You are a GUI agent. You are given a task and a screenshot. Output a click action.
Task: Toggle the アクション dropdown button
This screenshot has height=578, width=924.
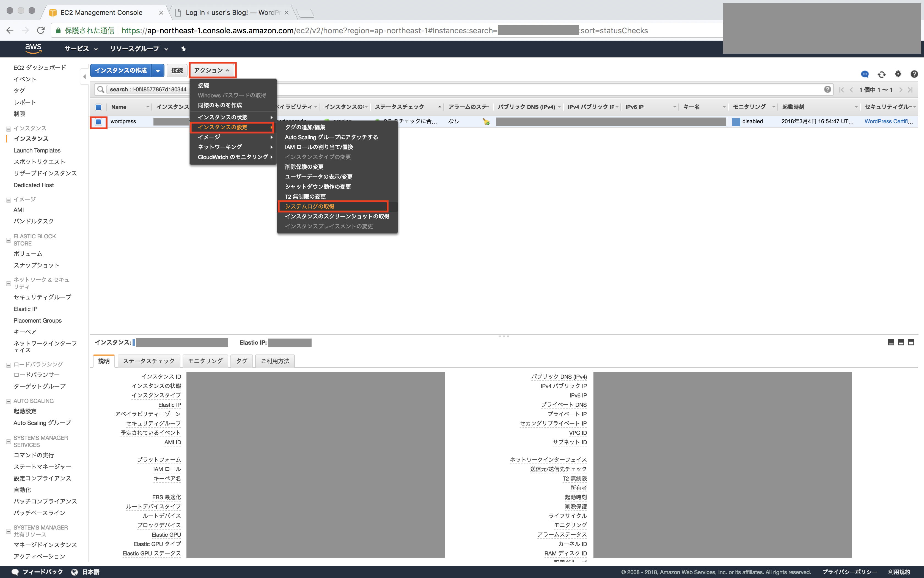tap(212, 70)
